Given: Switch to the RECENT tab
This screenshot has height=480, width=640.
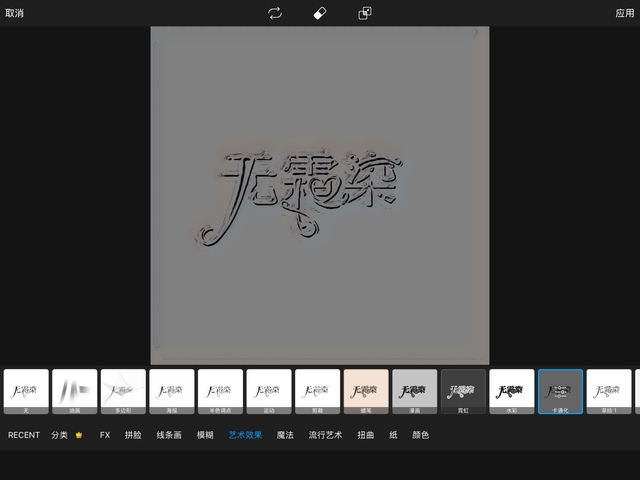Looking at the screenshot, I should 24,435.
